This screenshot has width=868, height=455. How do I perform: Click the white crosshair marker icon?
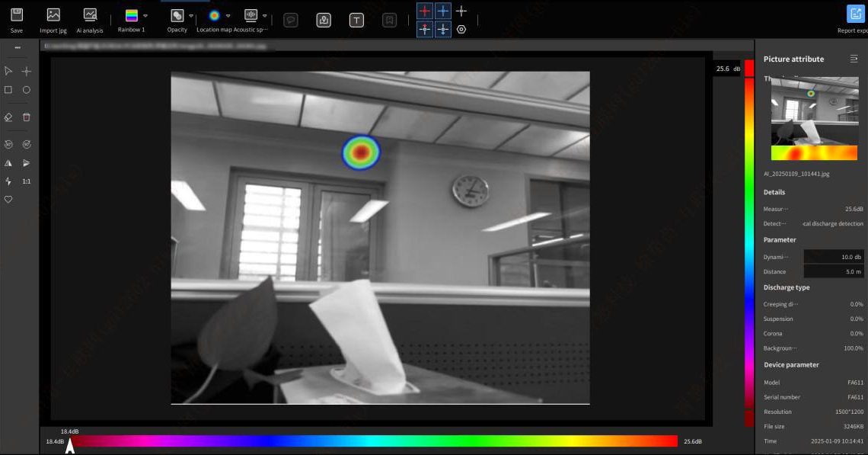(x=461, y=11)
